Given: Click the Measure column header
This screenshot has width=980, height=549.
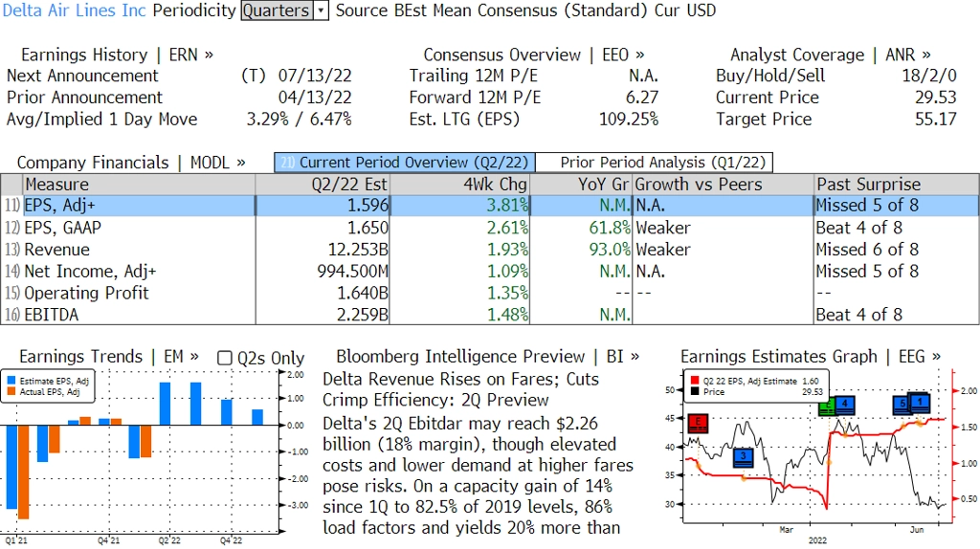Looking at the screenshot, I should pos(139,185).
